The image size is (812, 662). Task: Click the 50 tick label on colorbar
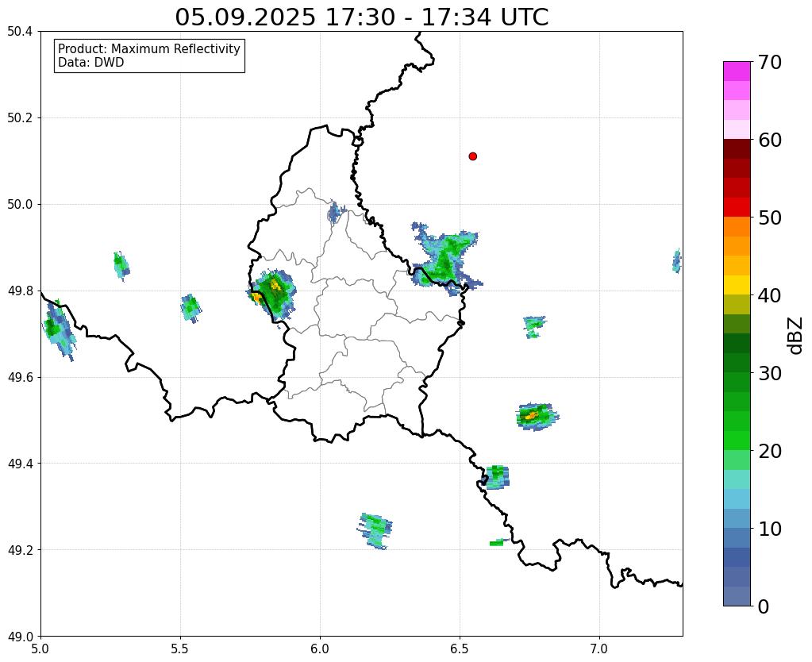769,217
